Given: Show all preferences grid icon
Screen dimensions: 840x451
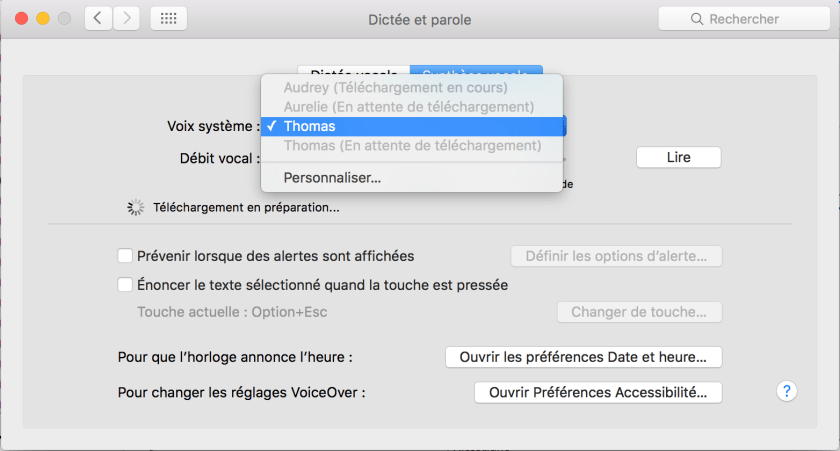Looking at the screenshot, I should tap(168, 19).
